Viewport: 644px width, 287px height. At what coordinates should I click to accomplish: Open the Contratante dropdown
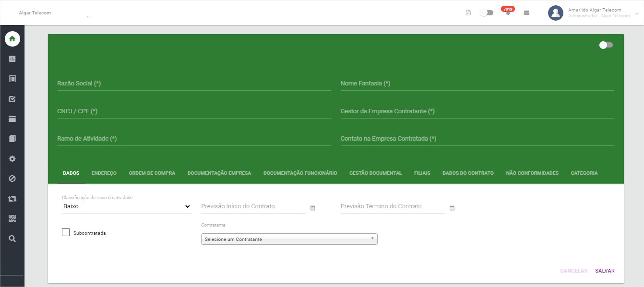[289, 239]
